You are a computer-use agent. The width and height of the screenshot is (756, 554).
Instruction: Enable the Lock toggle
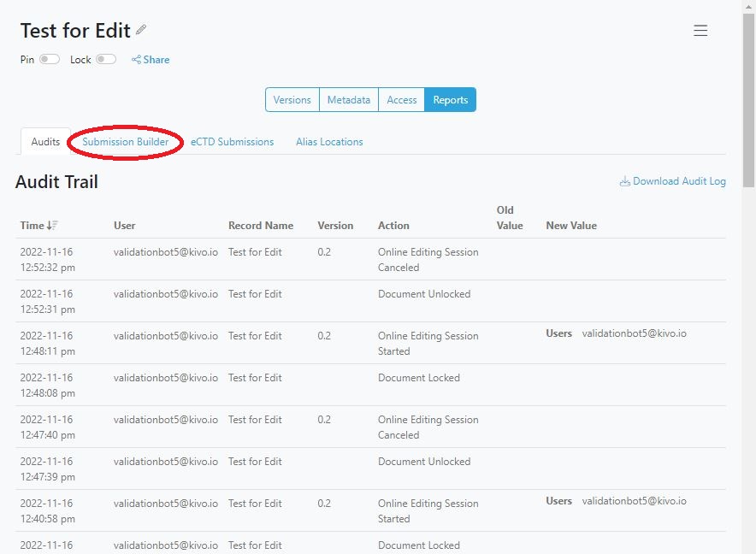coord(106,59)
